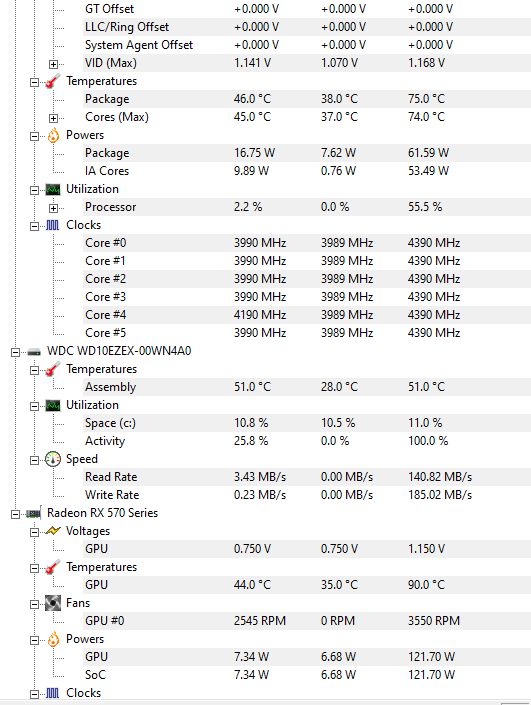
Task: Select the Read Rate row
Action: (x=307, y=477)
